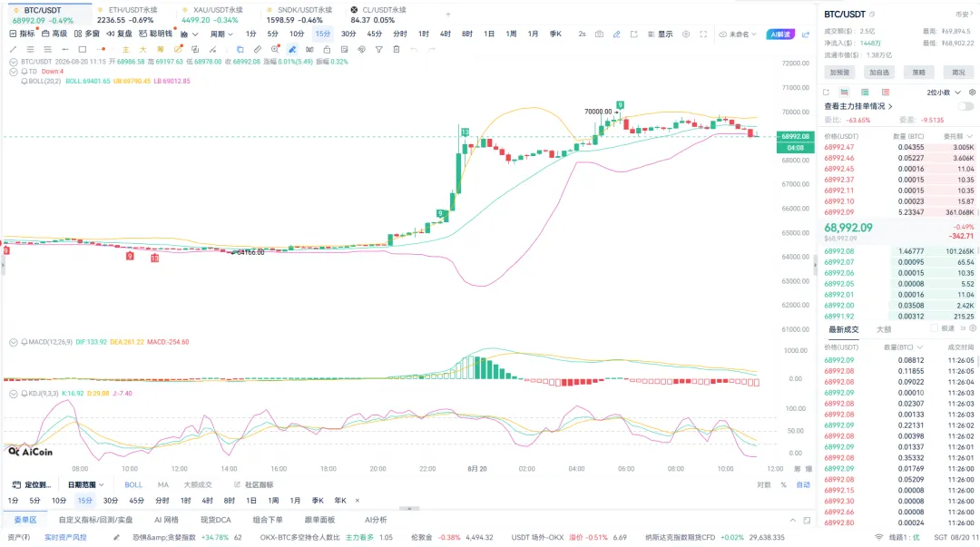Click the blue pen edit icon in top bar

point(617,34)
